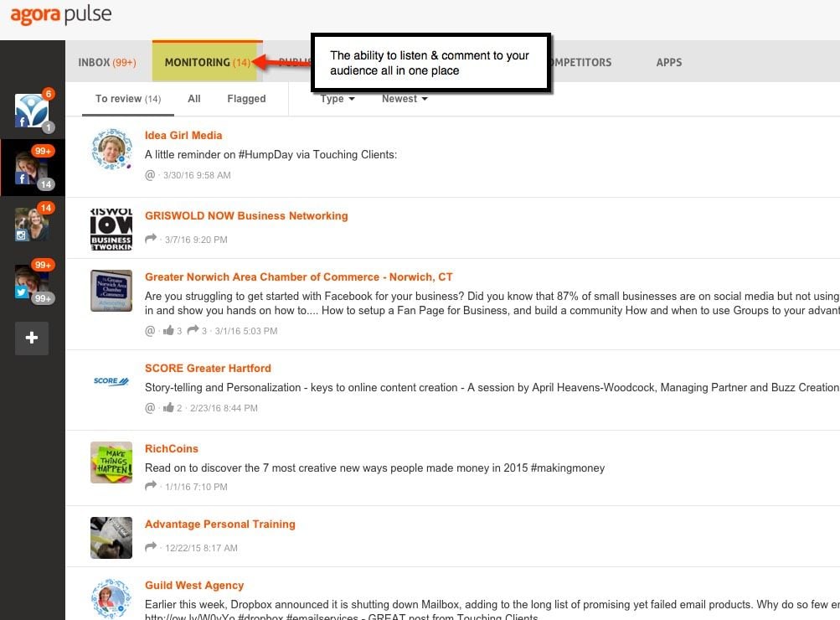Open the Apps tab
This screenshot has width=840, height=620.
[668, 63]
